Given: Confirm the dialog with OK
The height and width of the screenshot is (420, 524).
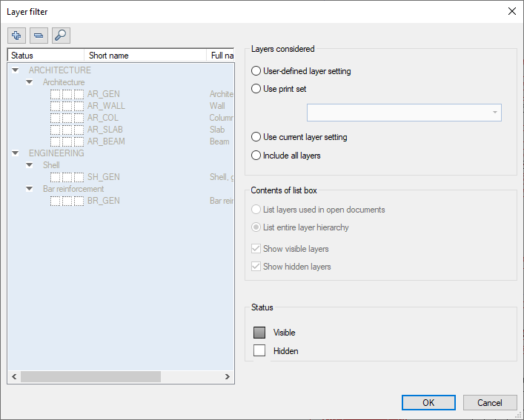Looking at the screenshot, I should point(428,402).
